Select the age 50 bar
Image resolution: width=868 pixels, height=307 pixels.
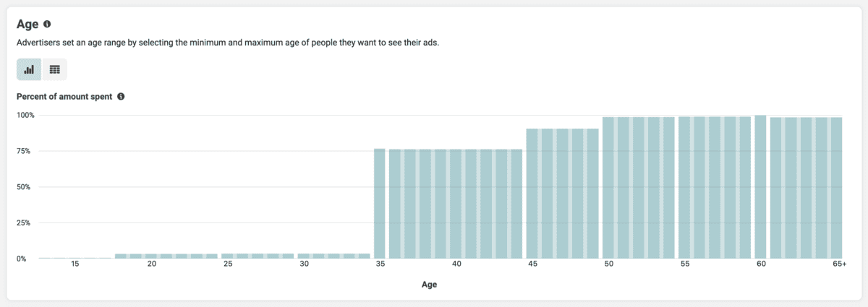coord(608,188)
